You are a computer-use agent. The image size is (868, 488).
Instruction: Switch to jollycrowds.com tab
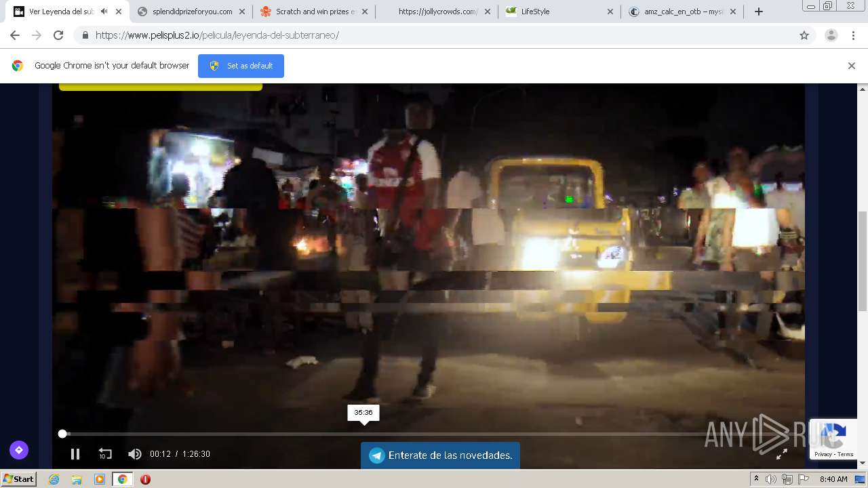pos(438,12)
